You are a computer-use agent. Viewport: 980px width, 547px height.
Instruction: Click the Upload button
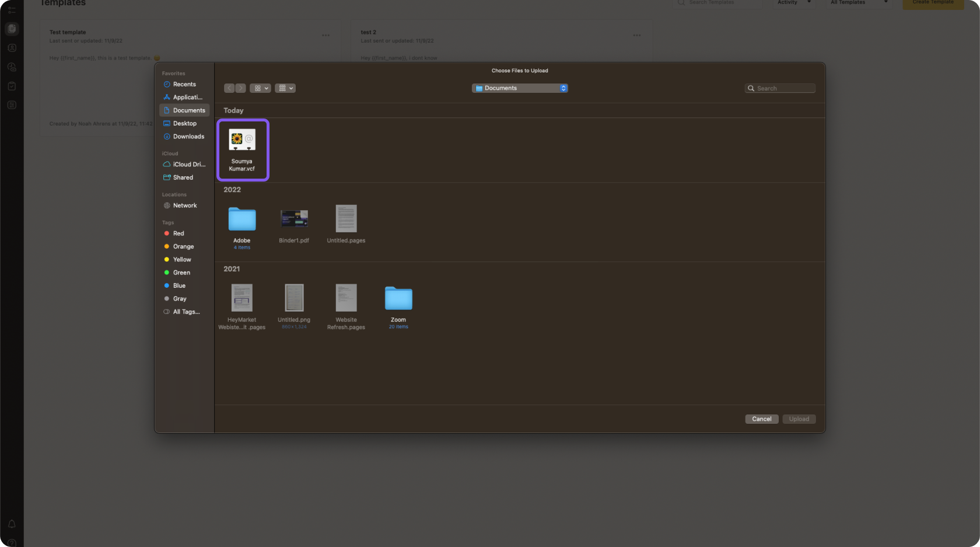pyautogui.click(x=799, y=419)
